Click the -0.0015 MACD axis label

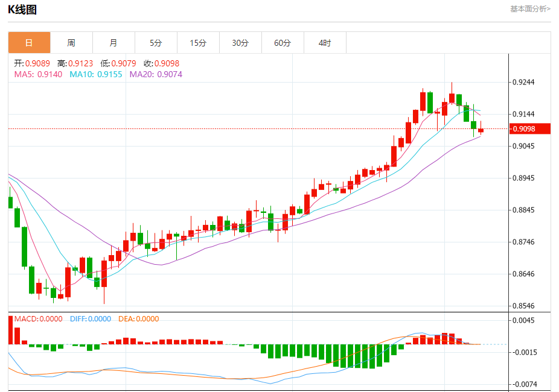tap(523, 352)
